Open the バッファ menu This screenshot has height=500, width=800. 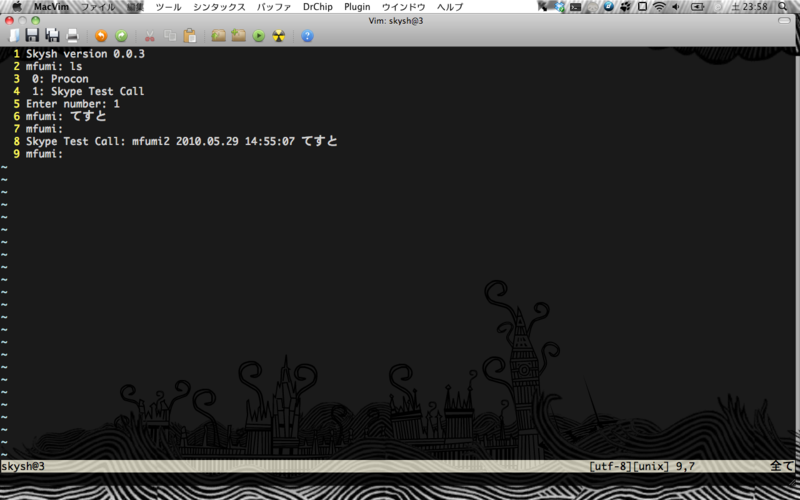(274, 7)
